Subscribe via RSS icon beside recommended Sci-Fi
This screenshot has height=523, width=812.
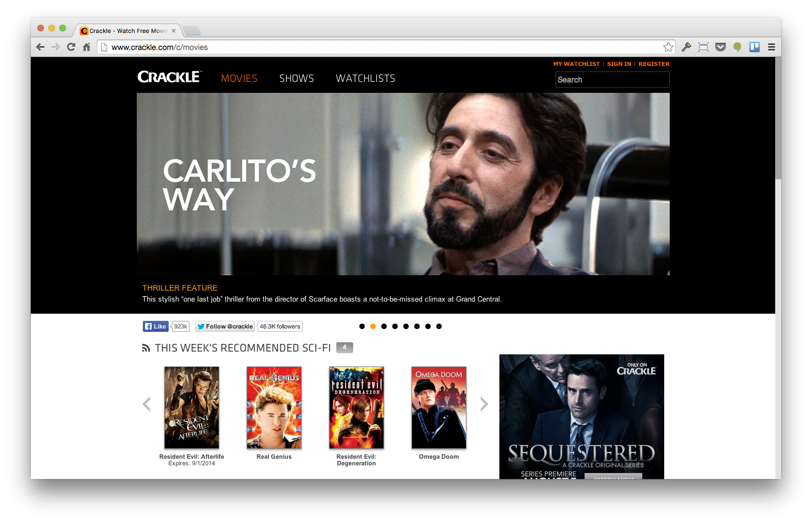(146, 348)
